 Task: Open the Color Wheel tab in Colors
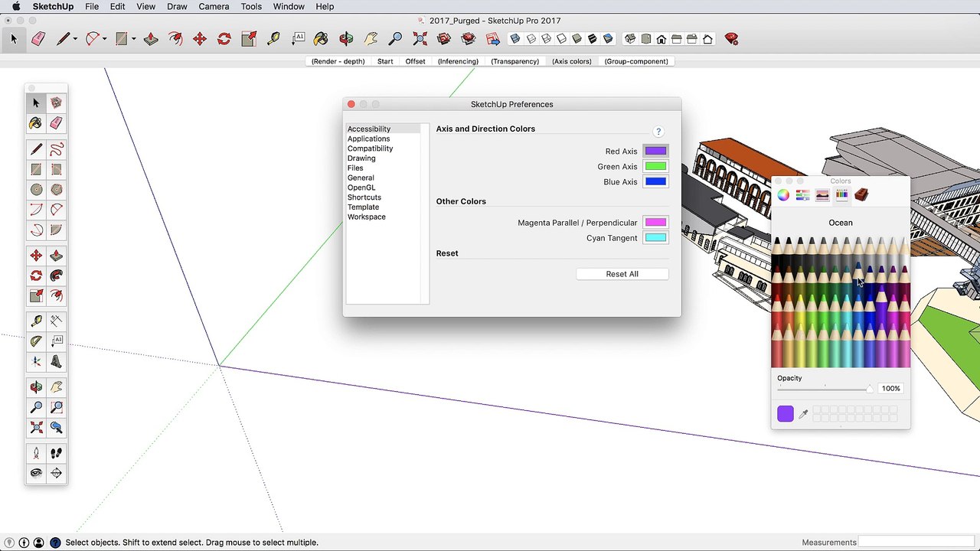coord(783,195)
